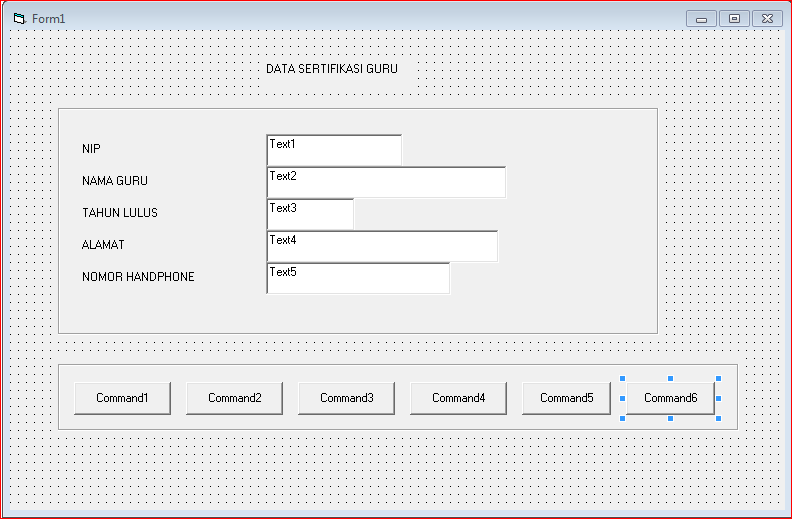Click the Text3 input box
Image resolution: width=792 pixels, height=519 pixels.
[310, 214]
